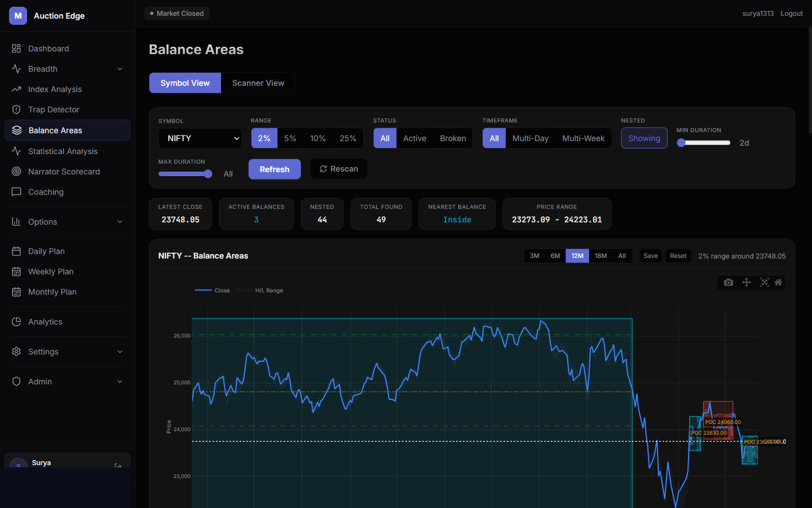The image size is (812, 508).
Task: Click the chart autoscale icon
Action: pyautogui.click(x=765, y=282)
